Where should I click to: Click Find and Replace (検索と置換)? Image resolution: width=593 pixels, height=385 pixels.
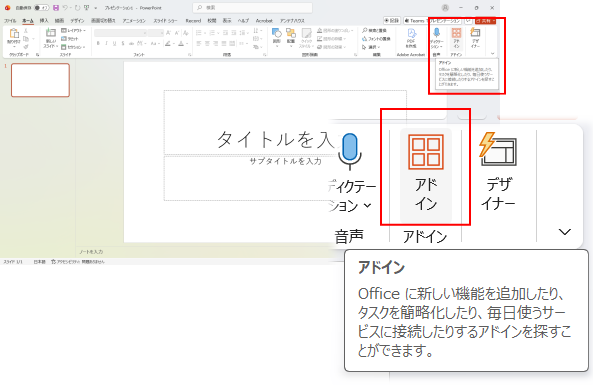[x=374, y=30]
